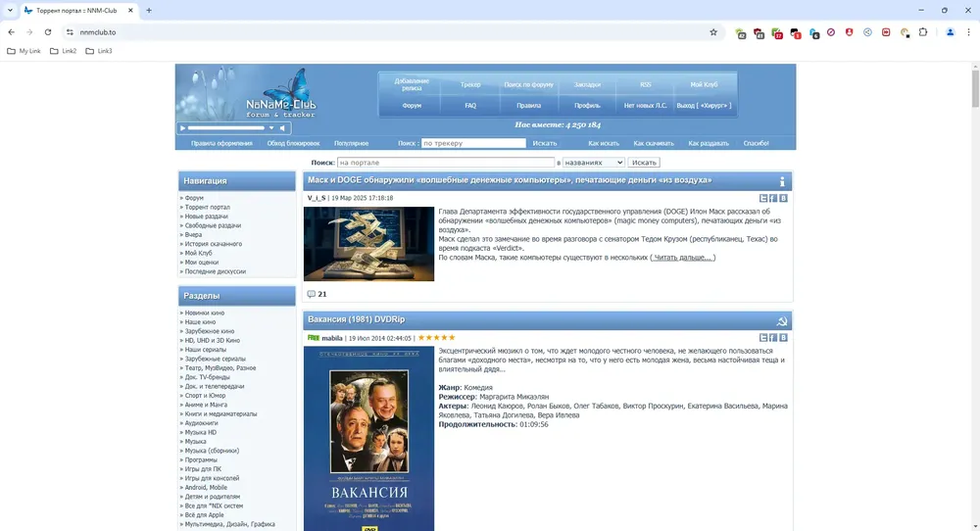The image size is (980, 531).
Task: Open the Правила оформления link
Action: coord(221,143)
